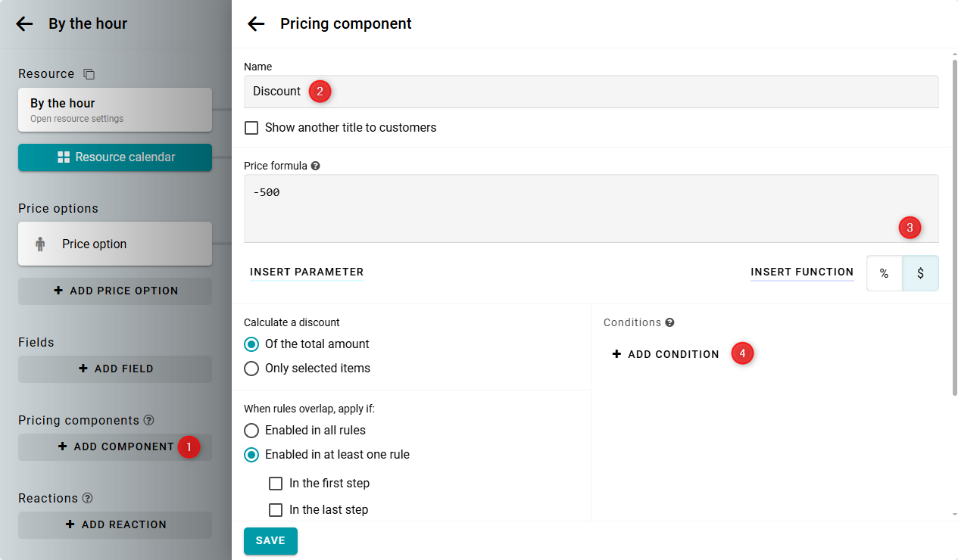Tick the In the last step checkbox

click(276, 510)
